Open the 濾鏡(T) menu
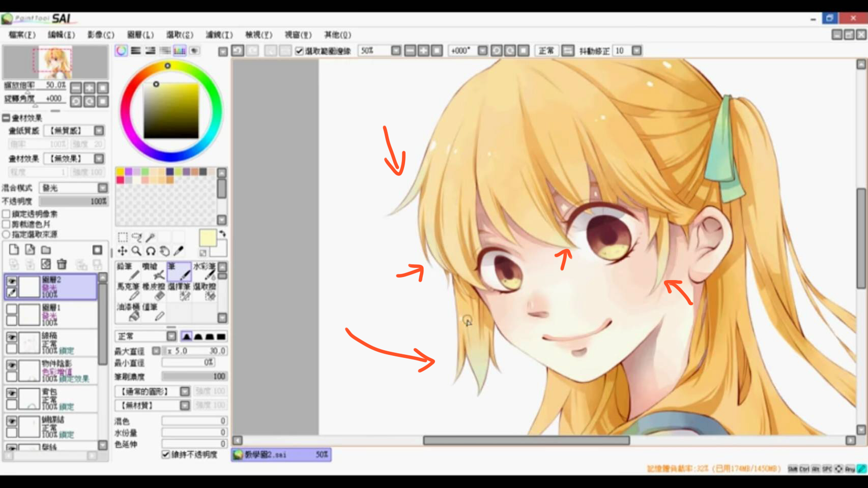868x488 pixels. coord(219,35)
